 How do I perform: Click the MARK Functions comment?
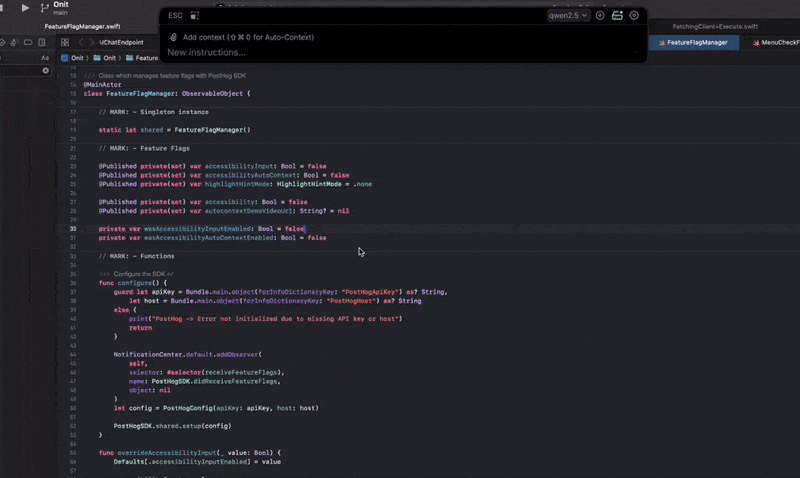point(136,257)
